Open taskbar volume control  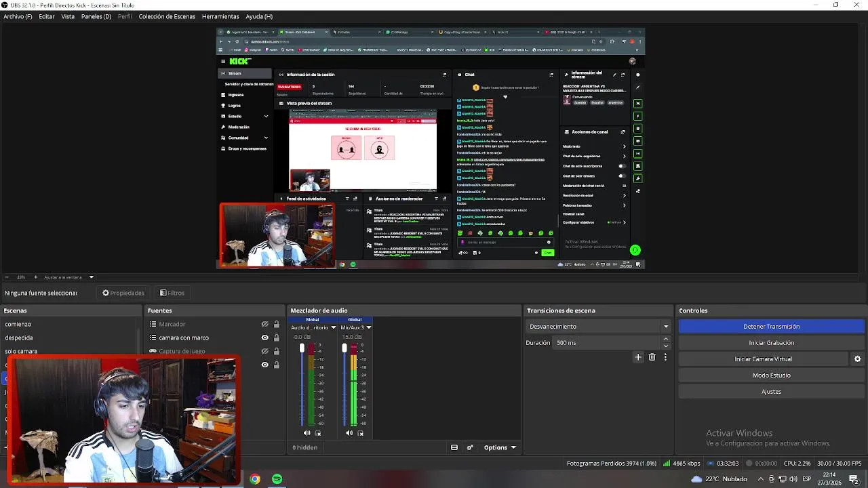point(794,479)
